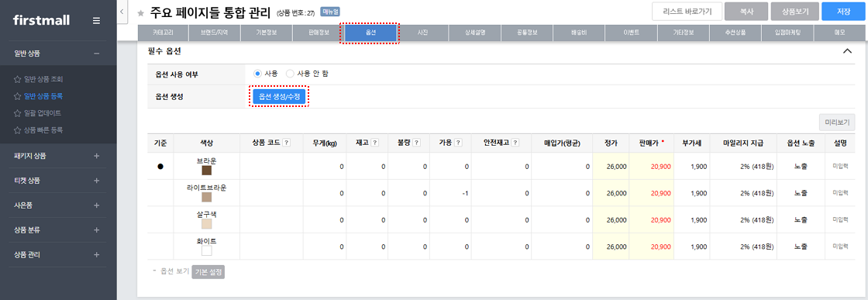Switch to the 공통정보 tab
This screenshot has width=868, height=300.
(527, 33)
